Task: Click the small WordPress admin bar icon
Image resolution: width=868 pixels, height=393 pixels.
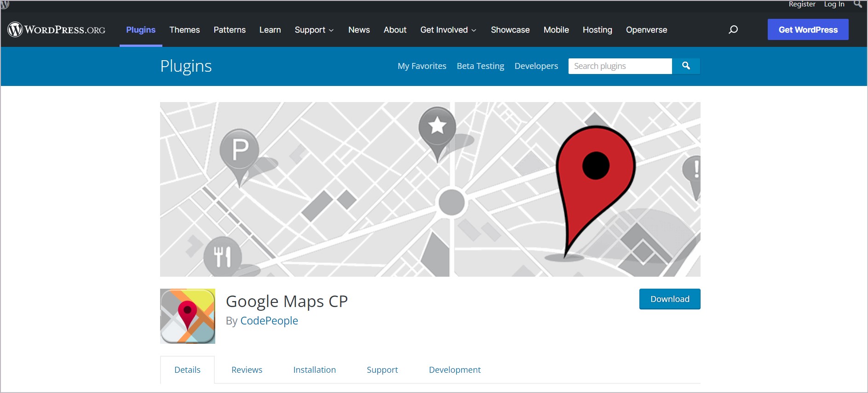Action: tap(5, 4)
